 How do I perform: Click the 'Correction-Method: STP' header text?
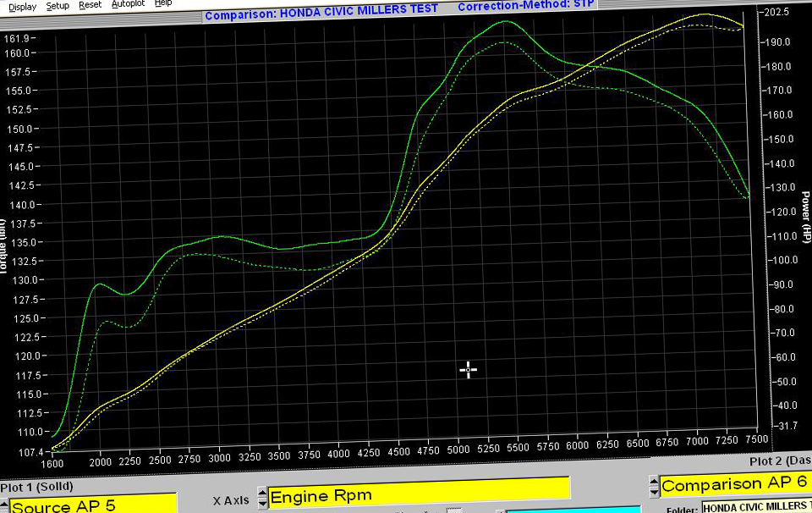[x=526, y=5]
